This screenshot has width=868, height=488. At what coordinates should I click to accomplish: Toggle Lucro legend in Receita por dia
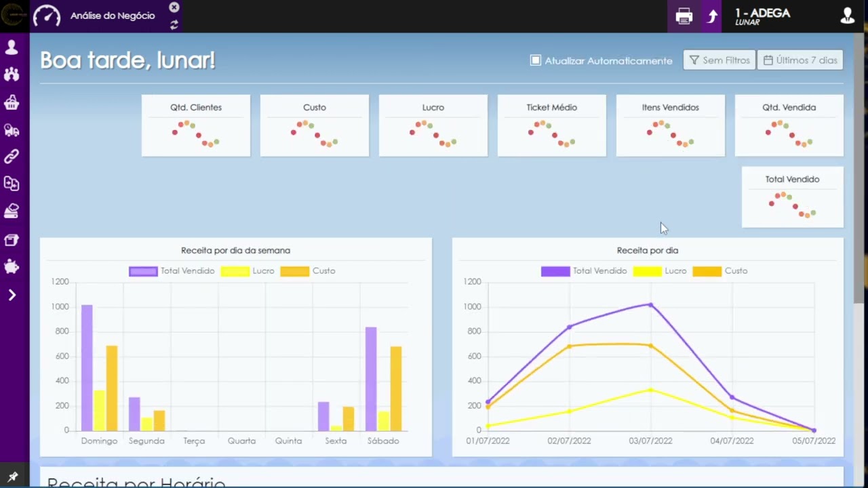pyautogui.click(x=660, y=271)
